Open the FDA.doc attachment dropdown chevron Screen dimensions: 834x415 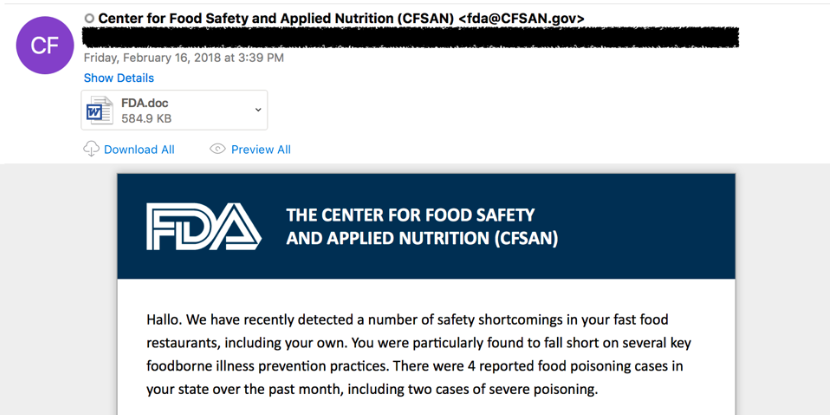[258, 110]
